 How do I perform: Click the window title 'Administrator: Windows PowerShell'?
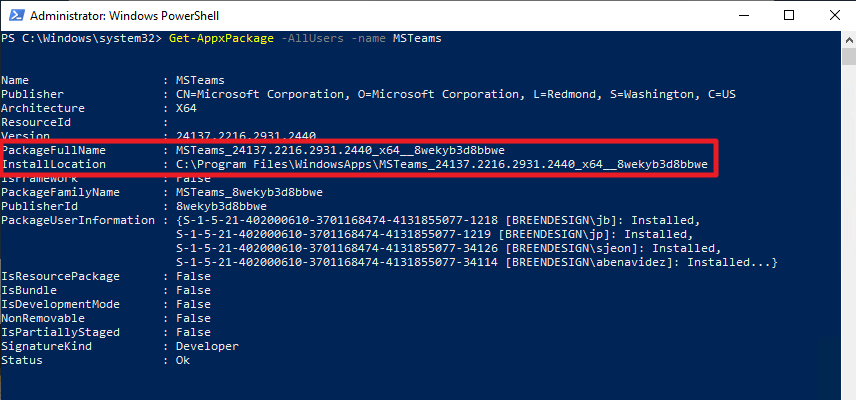tap(124, 16)
